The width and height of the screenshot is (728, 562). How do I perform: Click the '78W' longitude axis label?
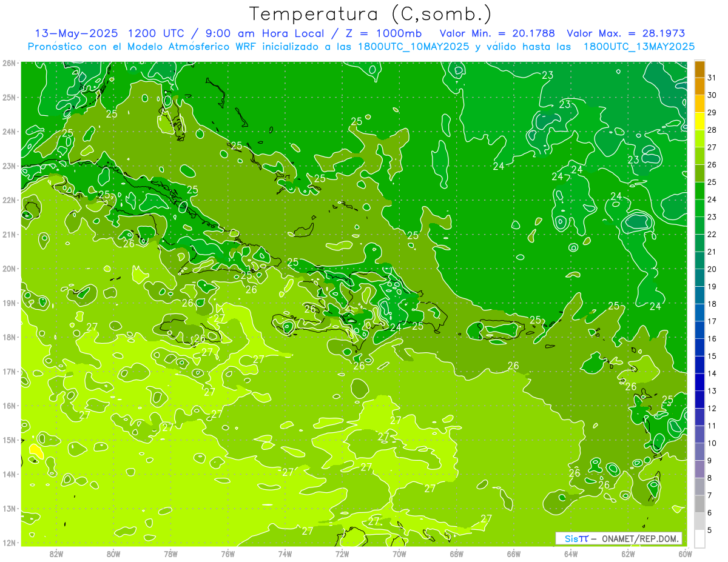coord(170,553)
